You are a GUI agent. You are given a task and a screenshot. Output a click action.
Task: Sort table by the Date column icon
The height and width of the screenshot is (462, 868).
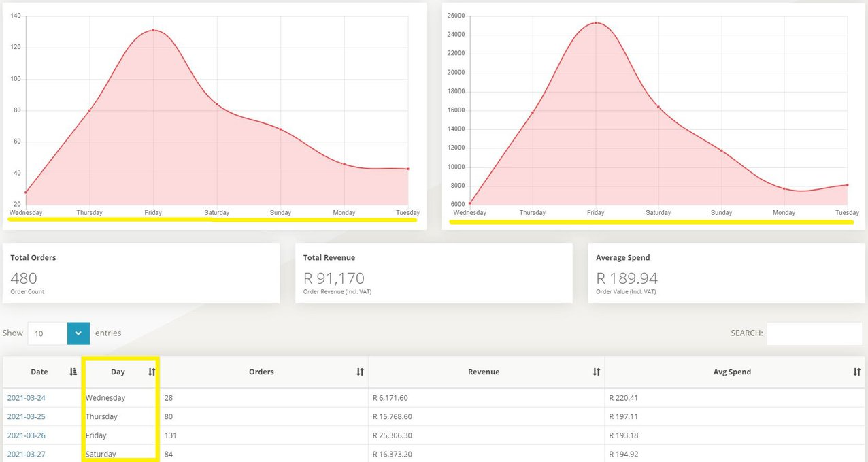click(x=73, y=372)
